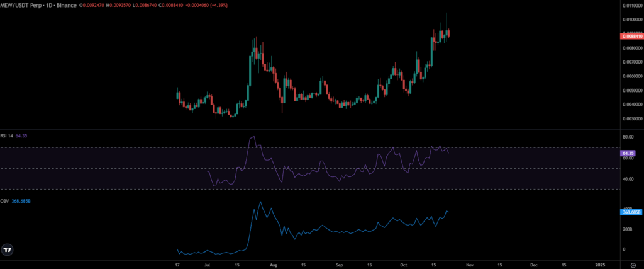The image size is (644, 269).
Task: Click the Oct label on time axis
Action: point(404,265)
